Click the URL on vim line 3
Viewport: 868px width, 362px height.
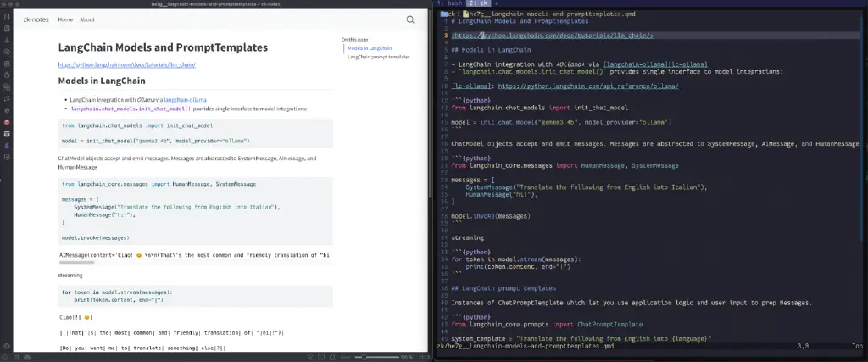tap(553, 36)
